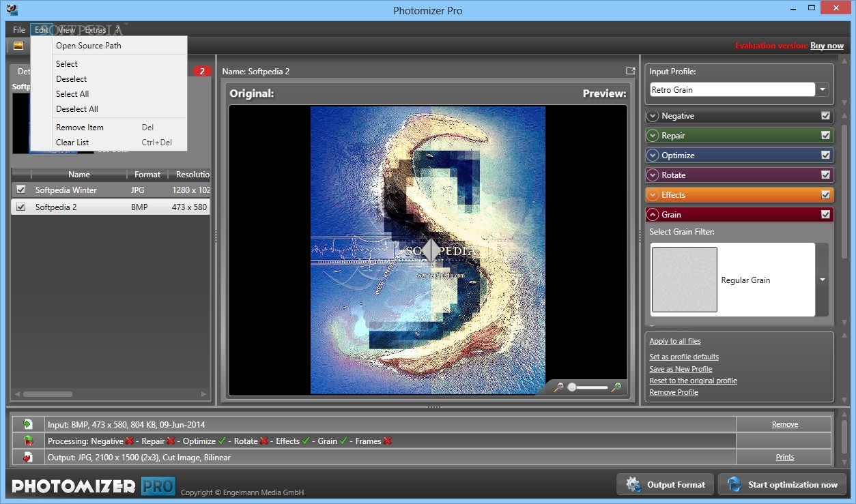Image resolution: width=856 pixels, height=504 pixels.
Task: Click the Format column header
Action: [x=147, y=175]
